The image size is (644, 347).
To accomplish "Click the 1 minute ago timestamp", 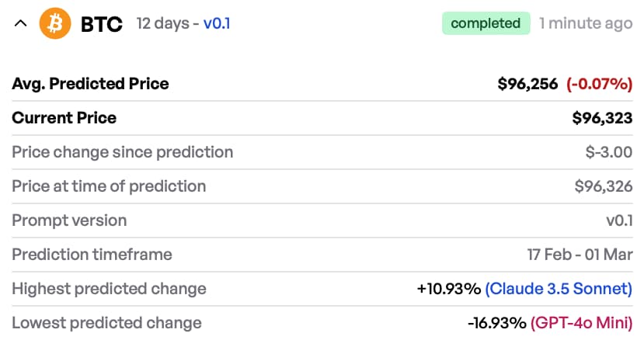I will (586, 23).
